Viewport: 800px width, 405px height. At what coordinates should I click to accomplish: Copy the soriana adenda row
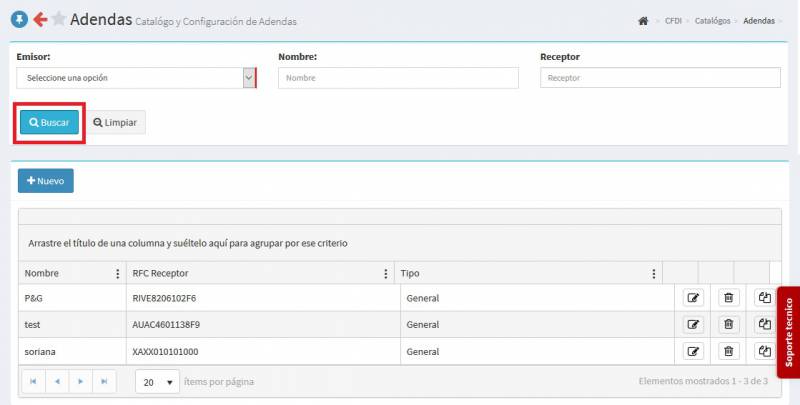[764, 351]
